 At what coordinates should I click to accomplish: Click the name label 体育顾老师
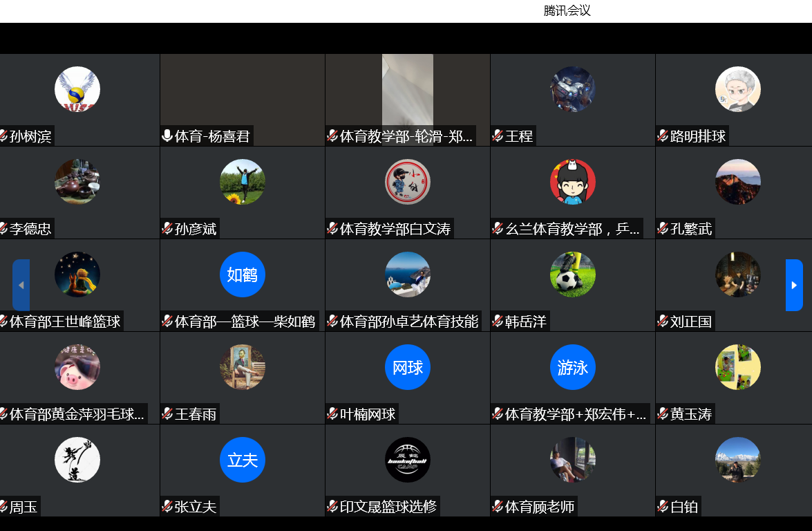click(539, 507)
